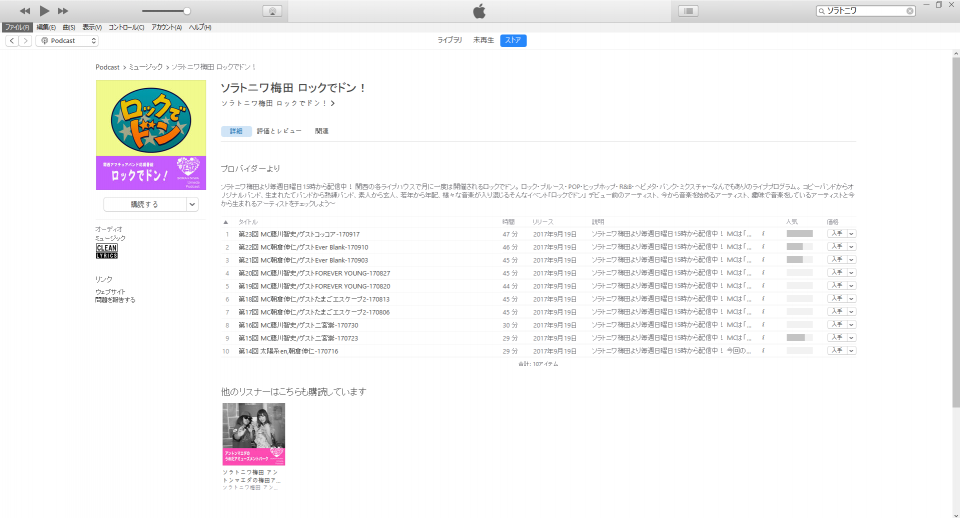The height and width of the screenshot is (518, 960).
Task: Click the リリース column header
Action: pyautogui.click(x=542, y=222)
